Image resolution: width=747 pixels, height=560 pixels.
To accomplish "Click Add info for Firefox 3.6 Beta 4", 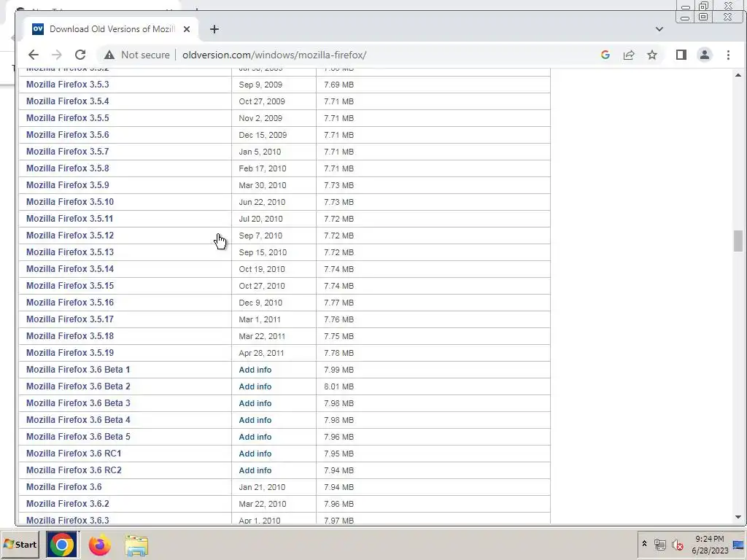I will pos(255,420).
